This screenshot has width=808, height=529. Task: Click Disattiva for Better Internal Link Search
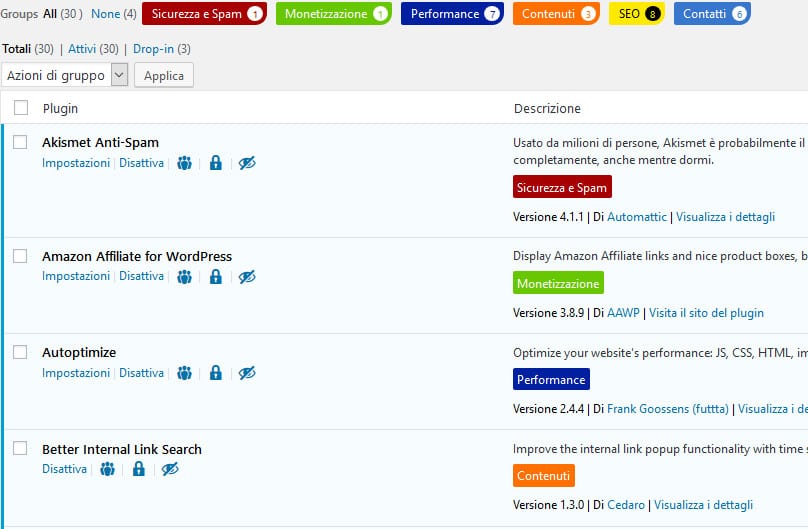(64, 469)
